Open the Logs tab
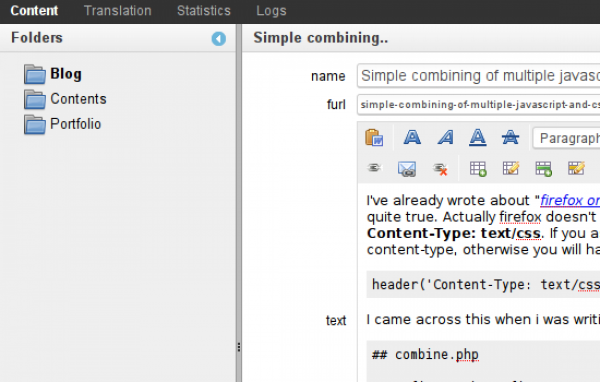Screen dimensions: 600x382 [271, 11]
